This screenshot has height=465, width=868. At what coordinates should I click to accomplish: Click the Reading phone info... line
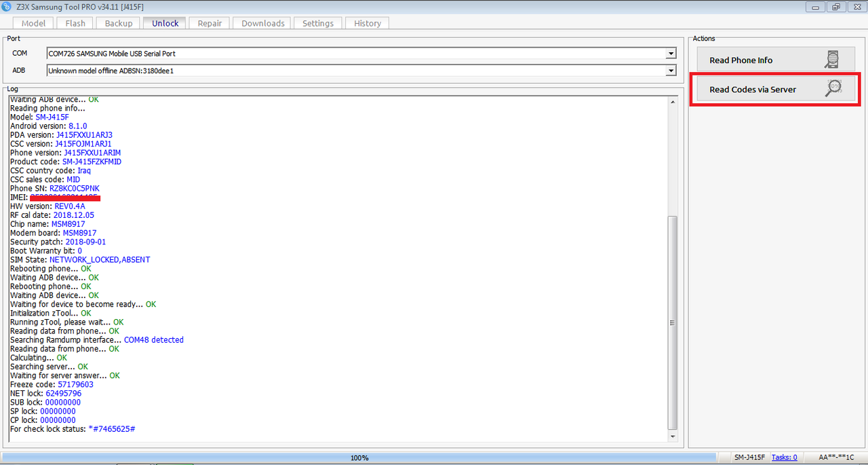click(x=47, y=109)
